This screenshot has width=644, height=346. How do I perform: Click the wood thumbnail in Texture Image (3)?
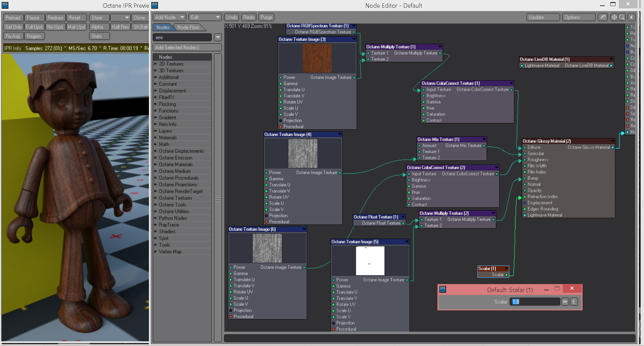[x=317, y=59]
